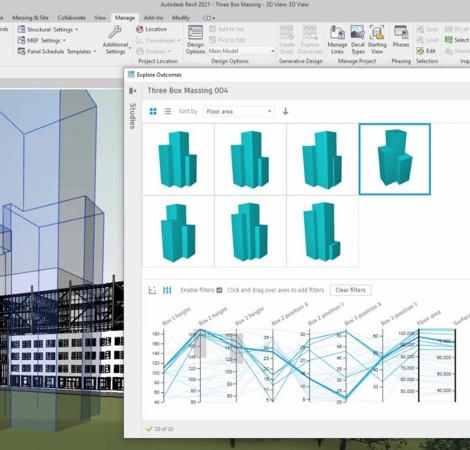Viewport: 470px width, 450px height.
Task: Switch to grid view of outcomes
Action: 153,111
